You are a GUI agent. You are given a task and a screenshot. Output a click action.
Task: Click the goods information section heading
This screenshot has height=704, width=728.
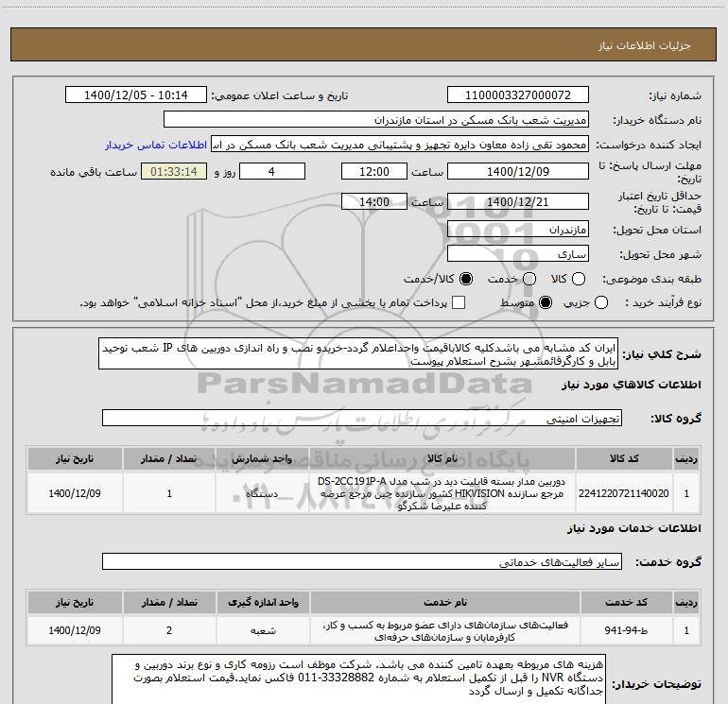coord(631,385)
